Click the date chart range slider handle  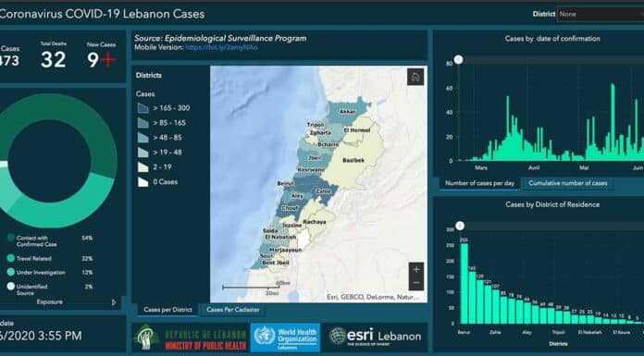pos(459,60)
